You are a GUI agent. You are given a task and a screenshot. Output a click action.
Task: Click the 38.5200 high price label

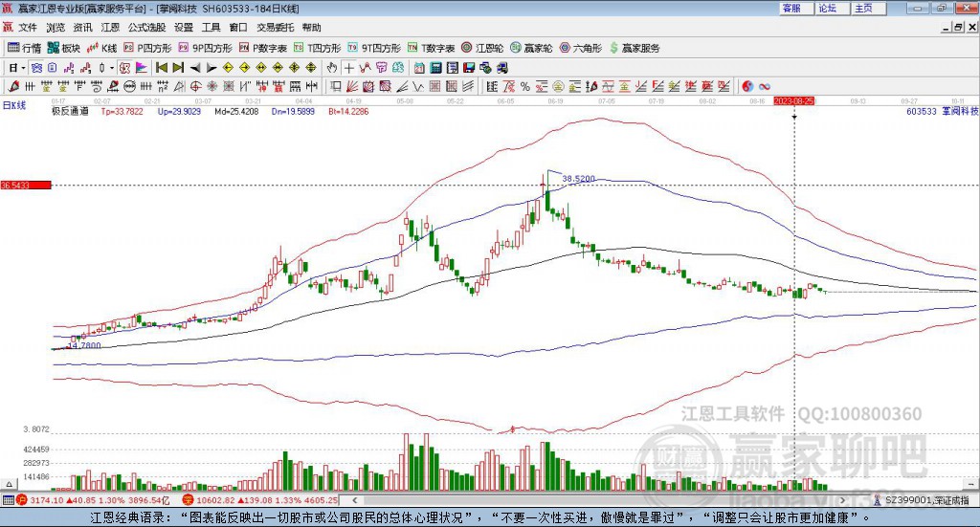(x=578, y=179)
